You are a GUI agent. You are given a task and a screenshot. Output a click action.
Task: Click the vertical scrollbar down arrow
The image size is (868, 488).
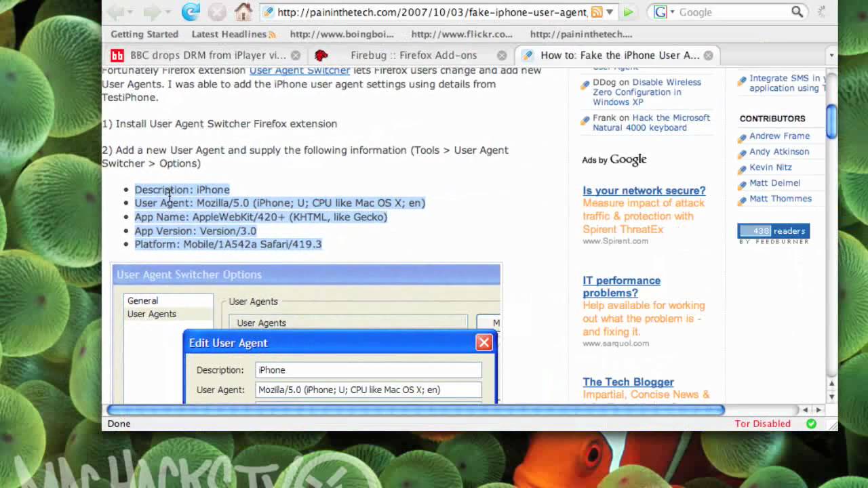tap(831, 397)
